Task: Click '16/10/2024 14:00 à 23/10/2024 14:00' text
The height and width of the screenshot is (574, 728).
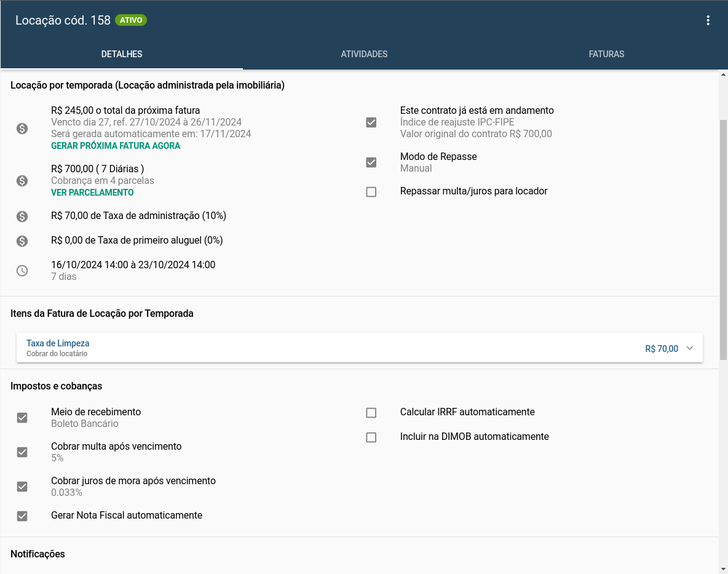Action: (133, 265)
